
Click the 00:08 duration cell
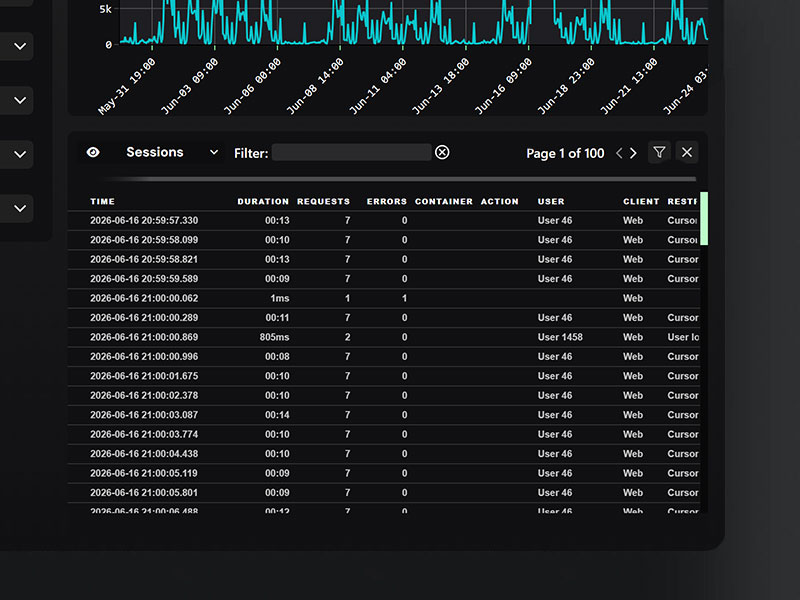[x=277, y=356]
